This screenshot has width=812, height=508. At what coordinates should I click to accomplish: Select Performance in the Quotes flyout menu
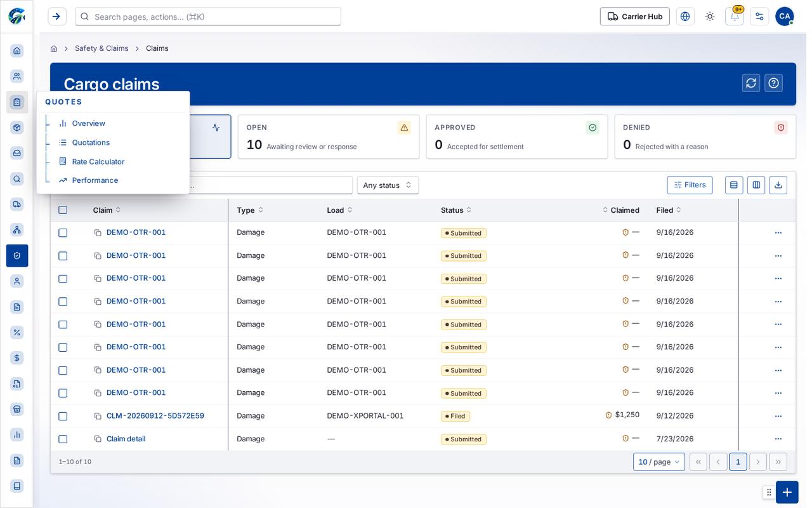95,180
